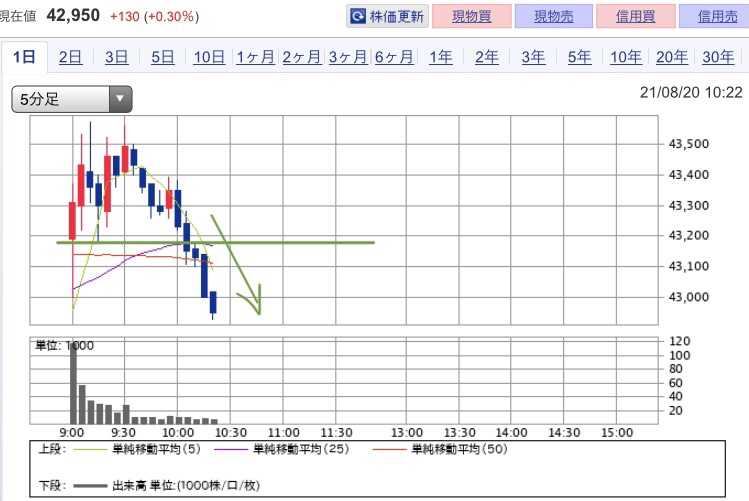Open 現物売 spot sell order

pyautogui.click(x=554, y=17)
